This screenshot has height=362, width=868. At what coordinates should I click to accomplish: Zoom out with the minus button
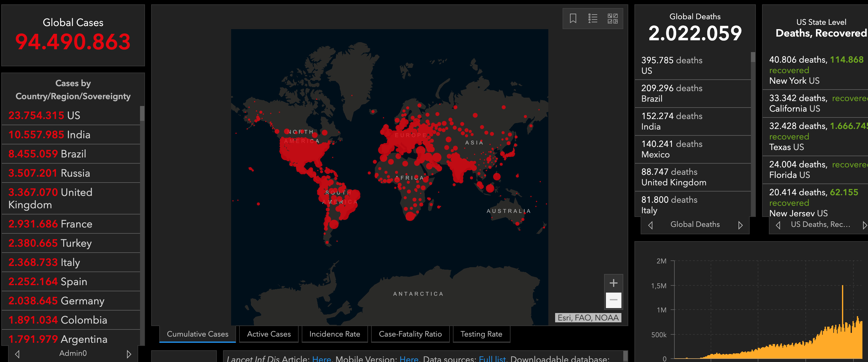click(613, 300)
